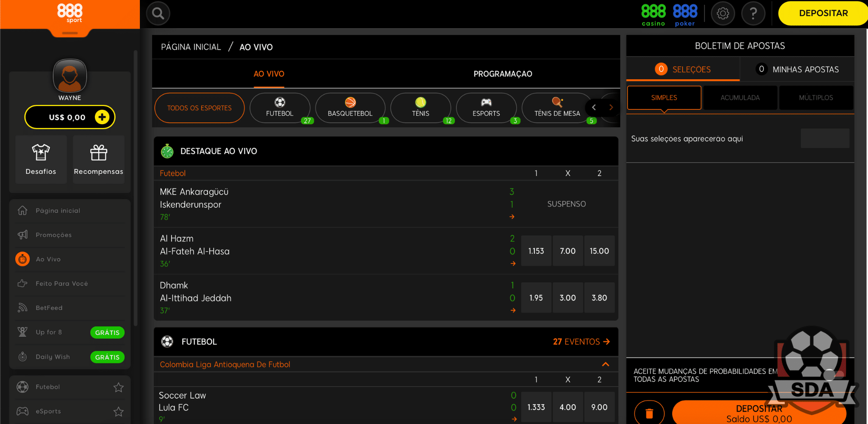Click US$ 0,00 balance pill
Viewport: 868px width, 424px height.
click(x=70, y=117)
